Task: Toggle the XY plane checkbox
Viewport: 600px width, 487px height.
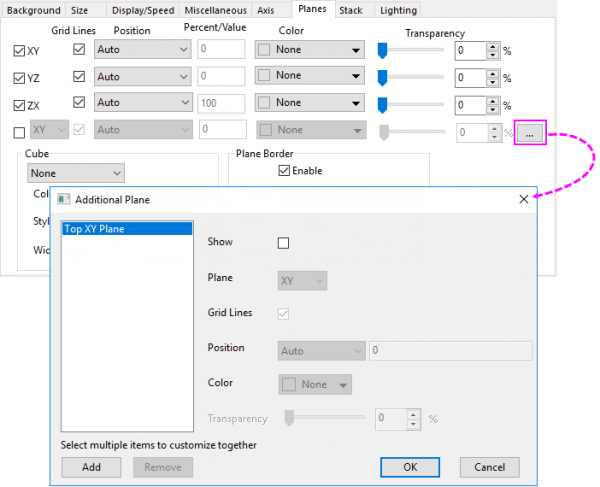Action: [20, 50]
